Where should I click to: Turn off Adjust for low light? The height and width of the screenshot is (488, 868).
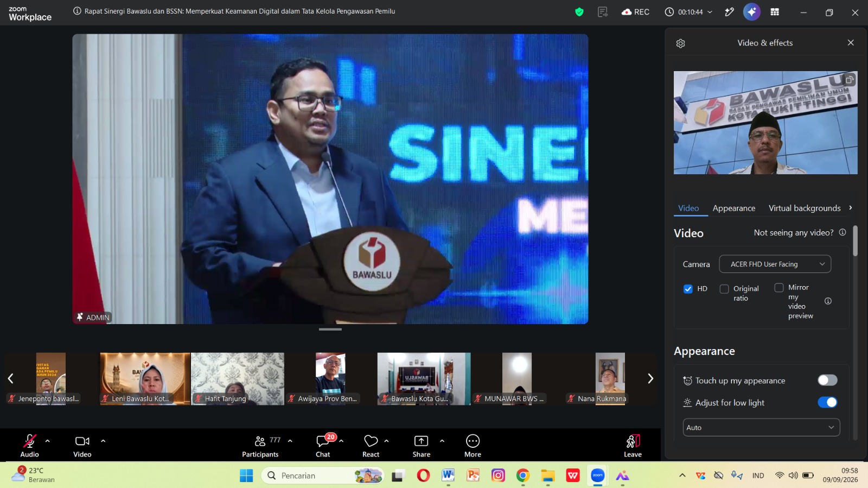tap(828, 402)
